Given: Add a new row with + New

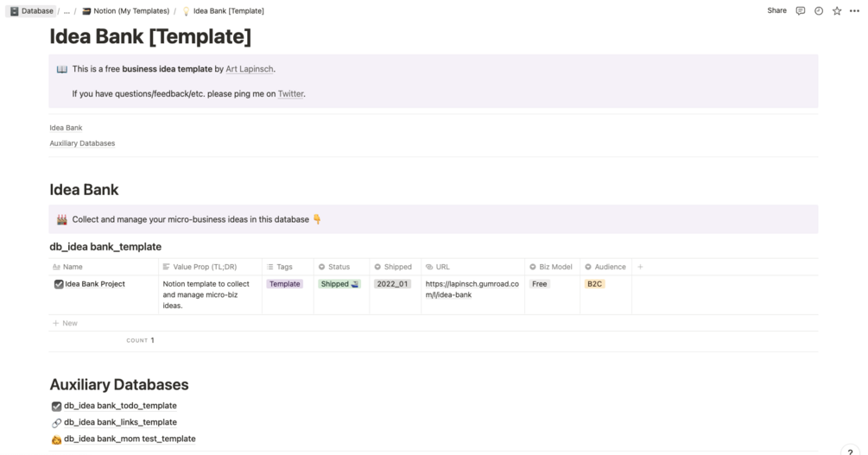Looking at the screenshot, I should (65, 323).
